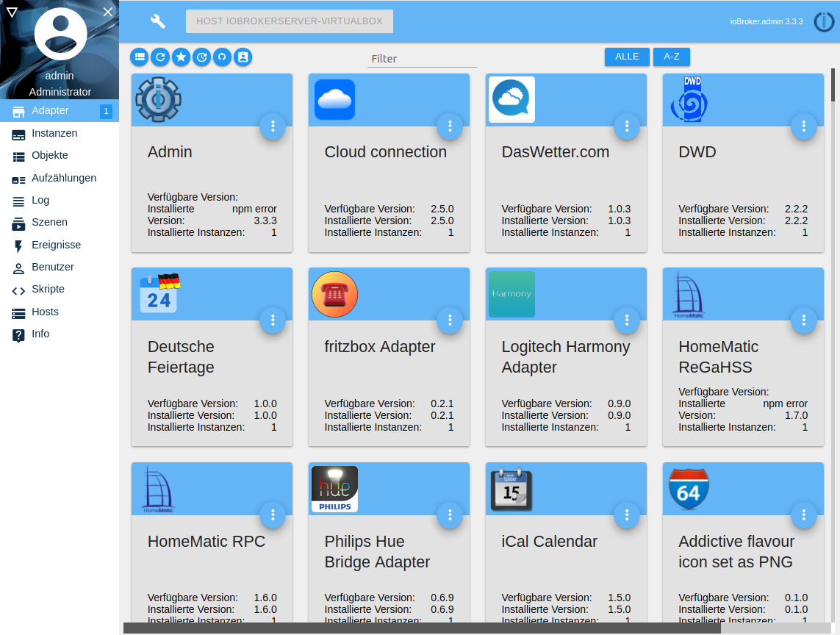Click the vertical scrollbar thumb
Screen dimensions: 840x635
tap(833, 85)
